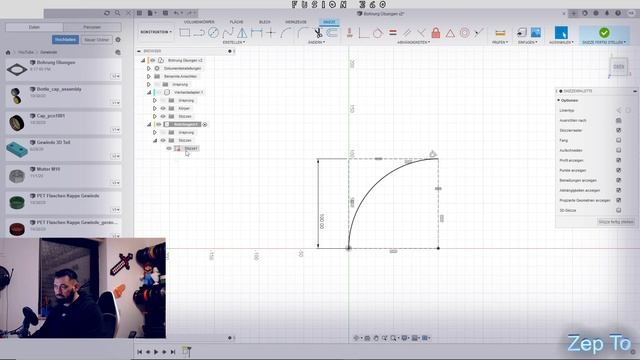Screen dimensions: 640x360
Task: Select the Spline sketch tool
Action: [228, 33]
